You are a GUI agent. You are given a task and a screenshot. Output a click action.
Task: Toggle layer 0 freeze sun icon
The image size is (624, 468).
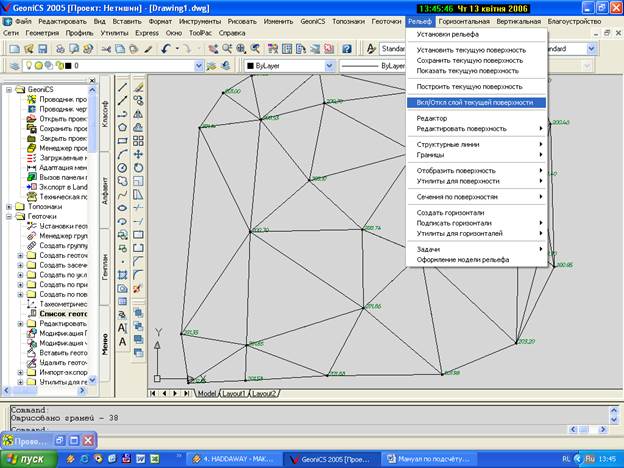click(x=39, y=66)
